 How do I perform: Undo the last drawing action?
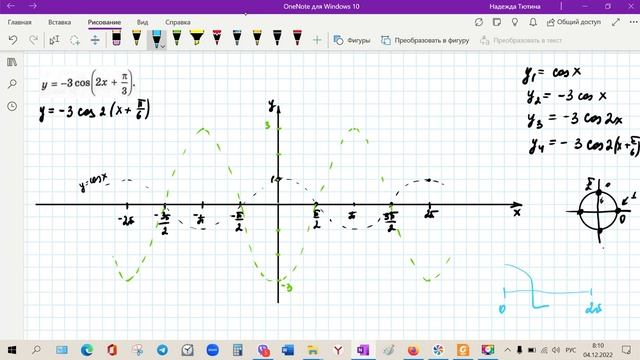(x=13, y=40)
